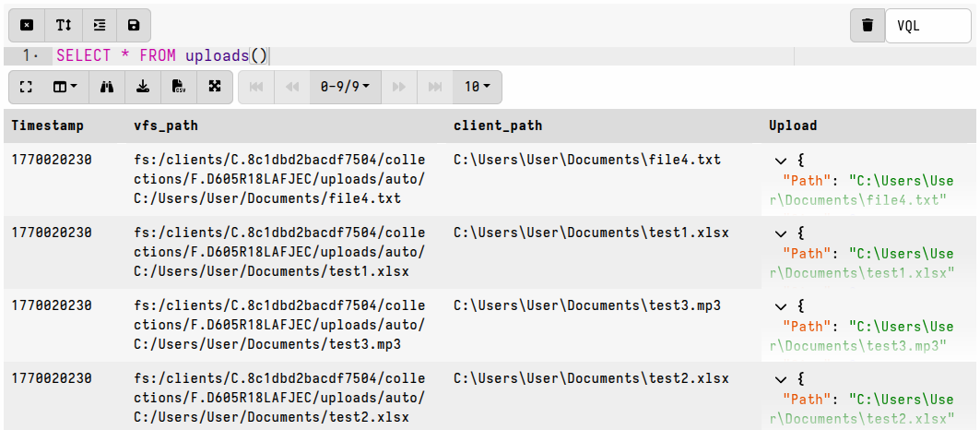Collapse the Upload JSON for test3.mp3

pyautogui.click(x=781, y=305)
